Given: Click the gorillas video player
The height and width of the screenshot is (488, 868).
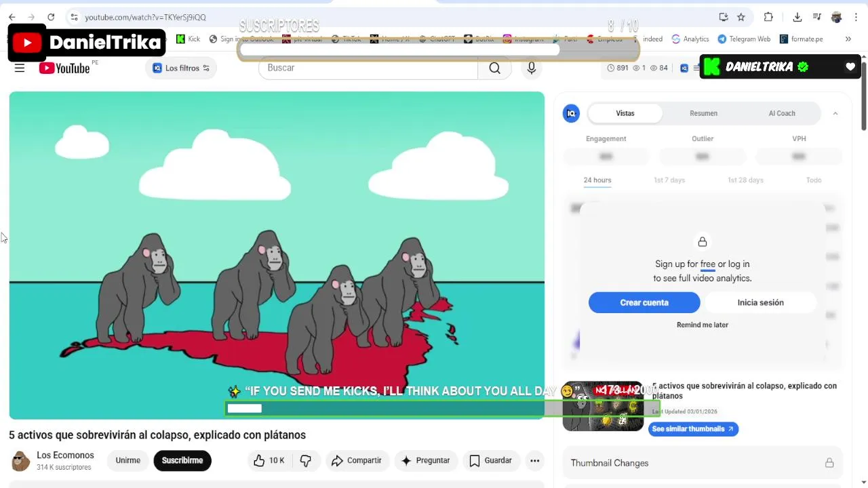Looking at the screenshot, I should tap(277, 256).
